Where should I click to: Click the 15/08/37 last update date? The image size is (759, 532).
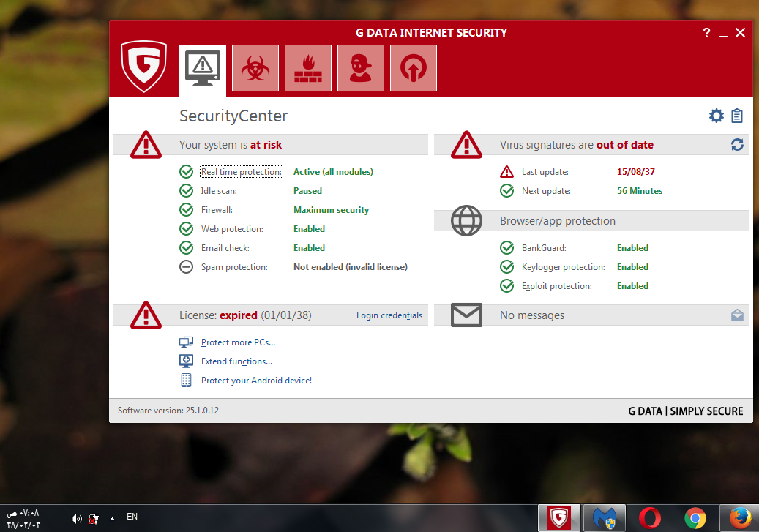tap(635, 172)
